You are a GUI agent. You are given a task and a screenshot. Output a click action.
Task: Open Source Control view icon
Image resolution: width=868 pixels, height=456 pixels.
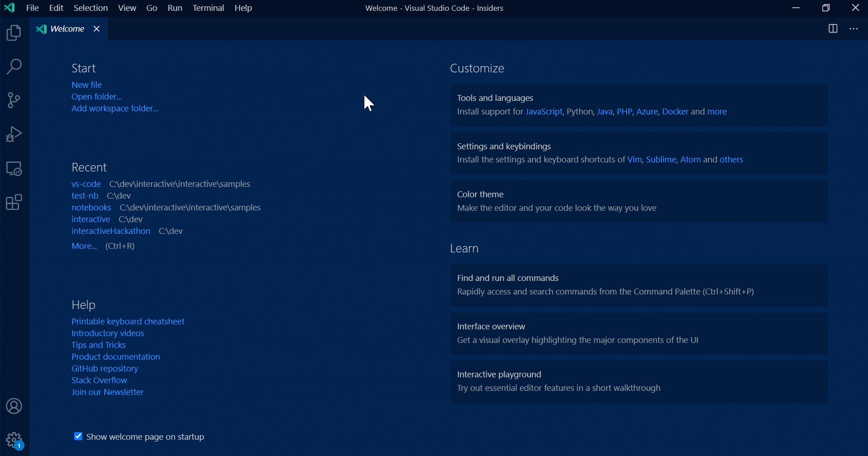pyautogui.click(x=14, y=100)
